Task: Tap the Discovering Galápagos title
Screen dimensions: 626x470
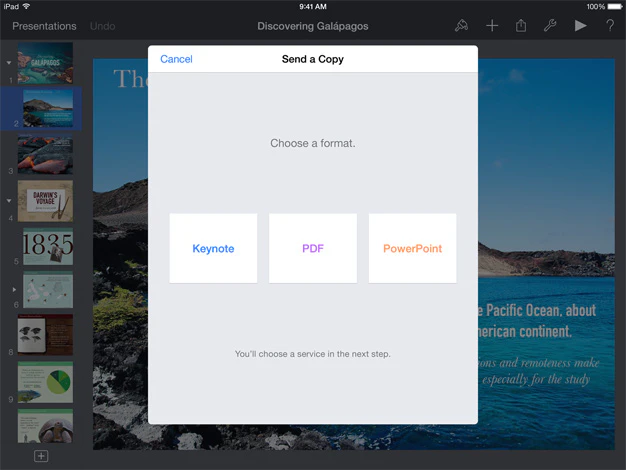Action: click(313, 26)
